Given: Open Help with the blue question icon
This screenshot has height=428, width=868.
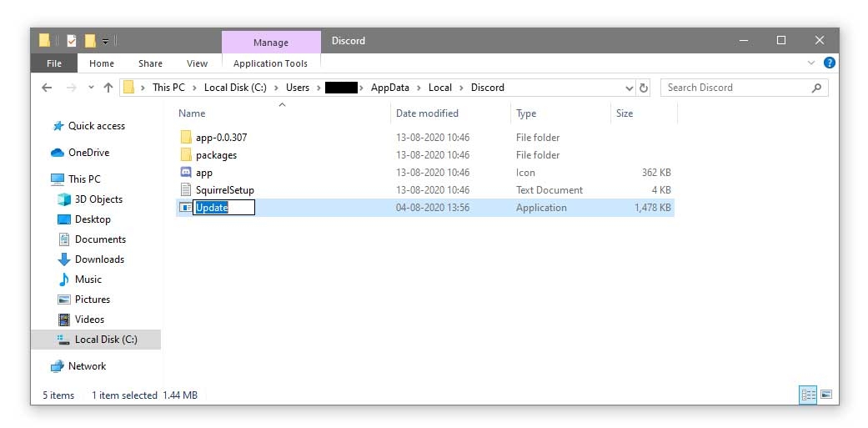Looking at the screenshot, I should (x=830, y=63).
